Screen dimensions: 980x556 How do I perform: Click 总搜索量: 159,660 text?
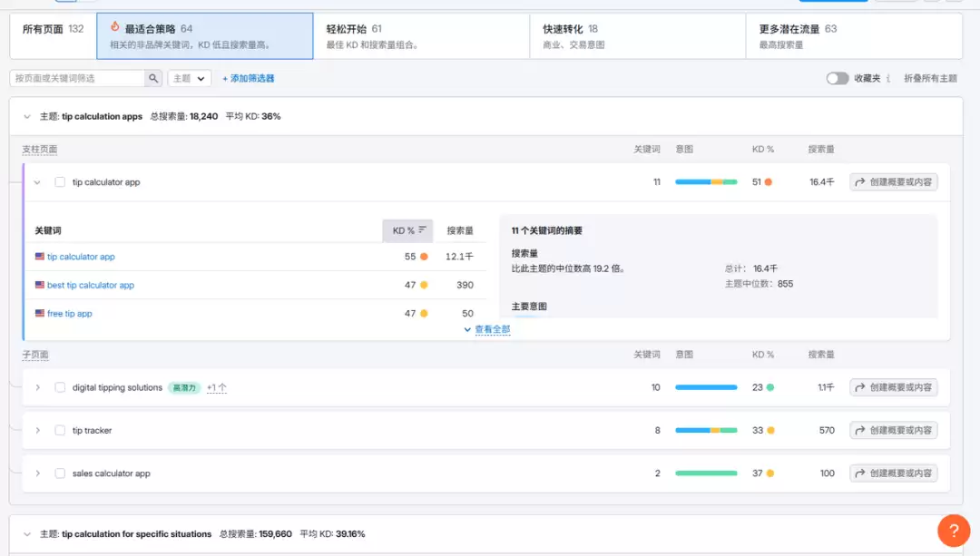point(256,534)
